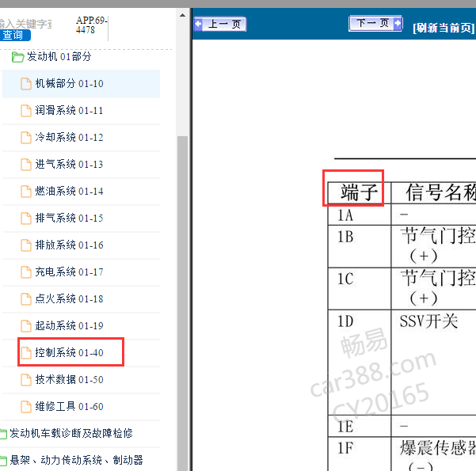
Task: Click the 刷新当前页 refresh link
Action: coord(444,28)
